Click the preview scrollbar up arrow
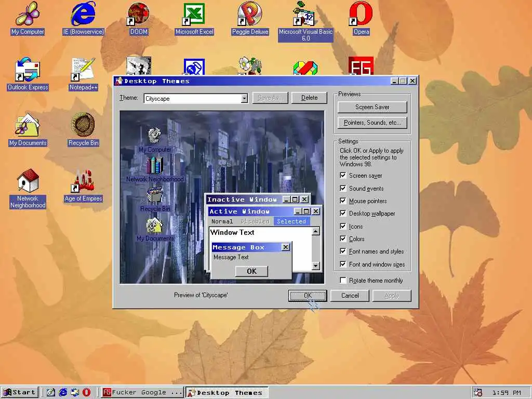532x399 pixels. 315,231
